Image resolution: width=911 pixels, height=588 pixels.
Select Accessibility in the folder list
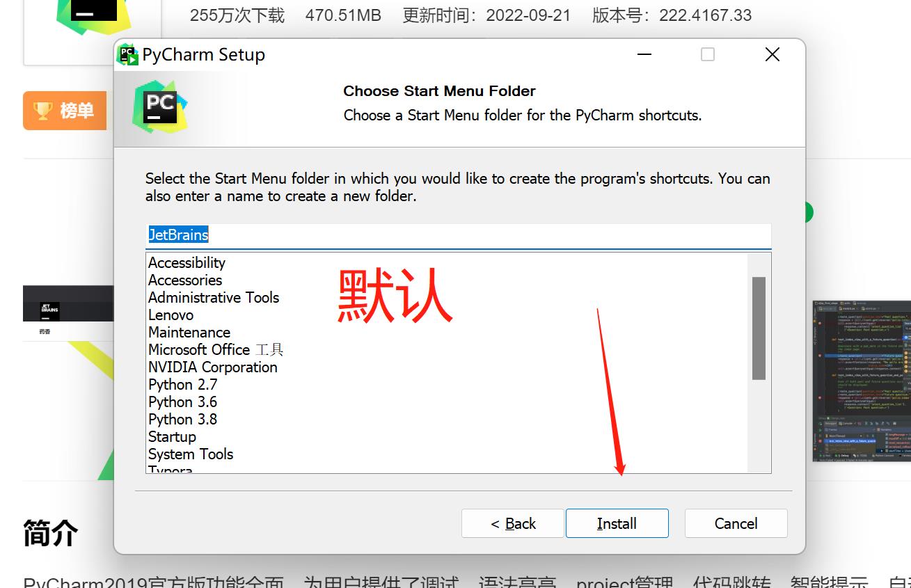coord(187,262)
